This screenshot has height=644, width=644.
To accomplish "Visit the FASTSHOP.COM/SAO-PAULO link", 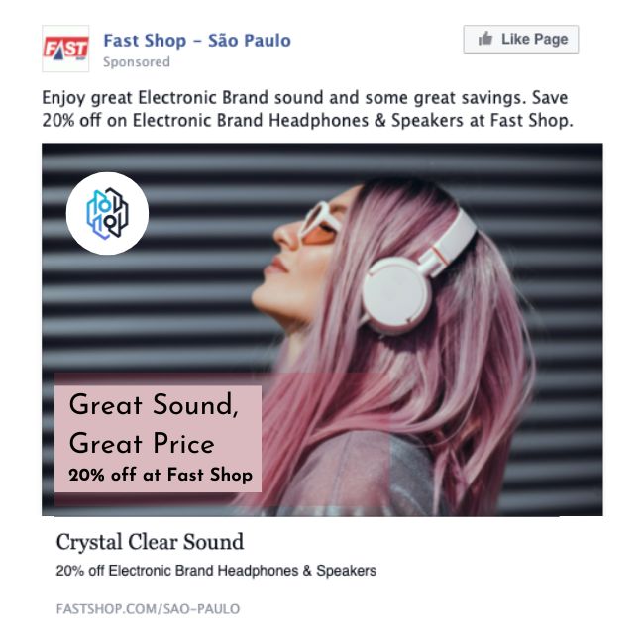I will click(x=148, y=608).
